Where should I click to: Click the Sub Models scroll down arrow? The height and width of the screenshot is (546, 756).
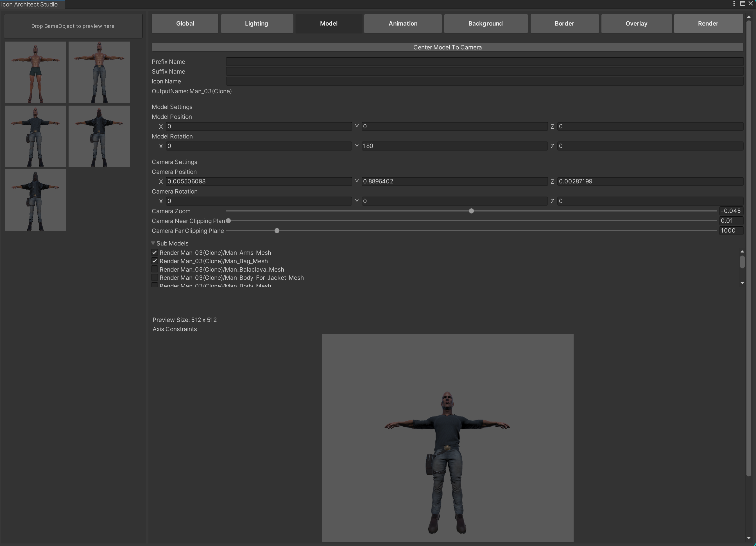pos(742,283)
